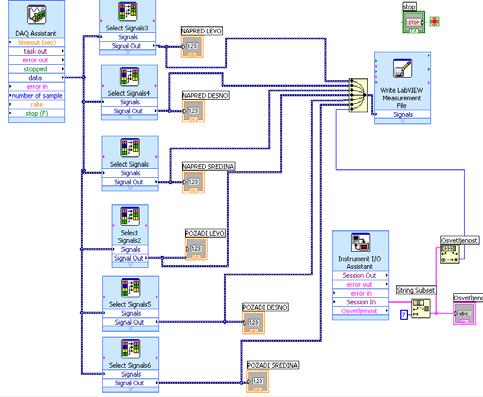Screen dimensions: 483x397
Task: Click Signals input of Select Signals3
Action: click(127, 37)
